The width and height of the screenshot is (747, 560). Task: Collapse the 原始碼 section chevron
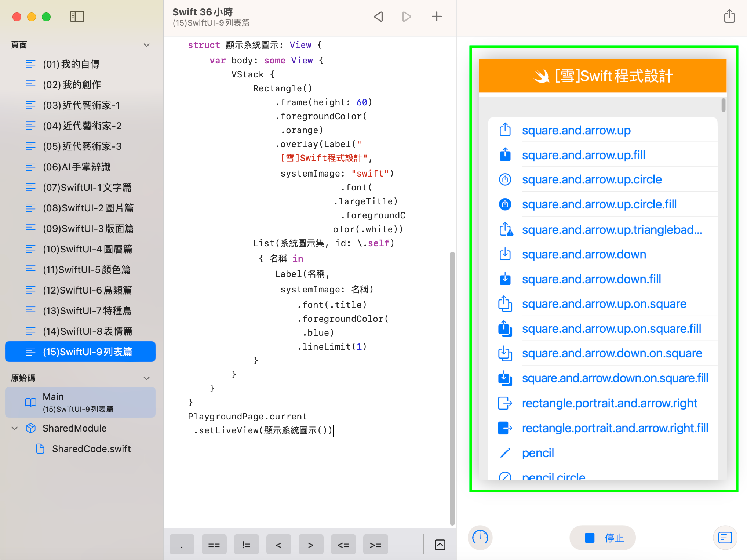[147, 378]
